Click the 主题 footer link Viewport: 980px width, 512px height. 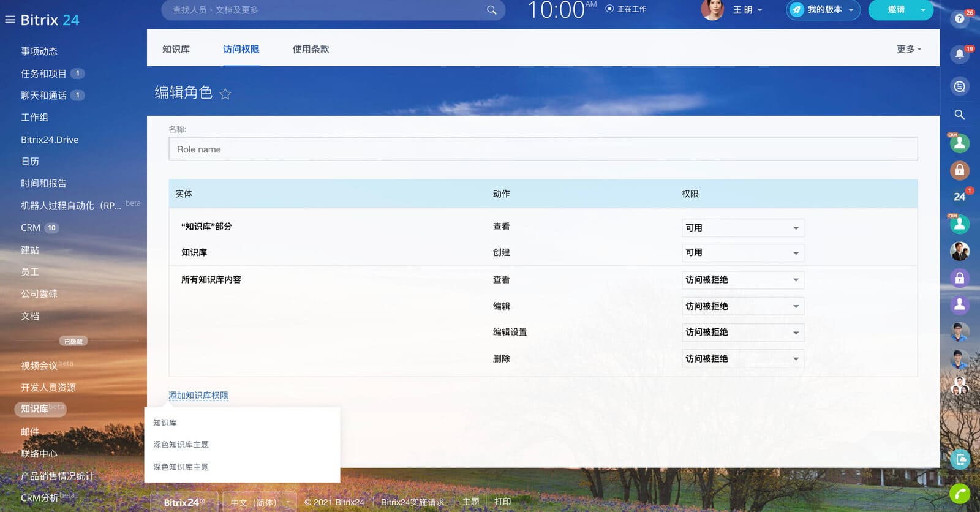[470, 502]
